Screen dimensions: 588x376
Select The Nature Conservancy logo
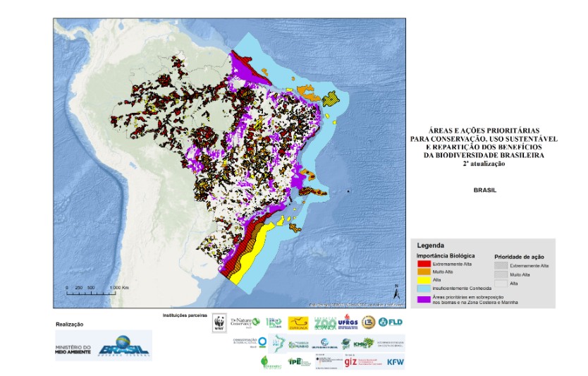[x=245, y=322]
